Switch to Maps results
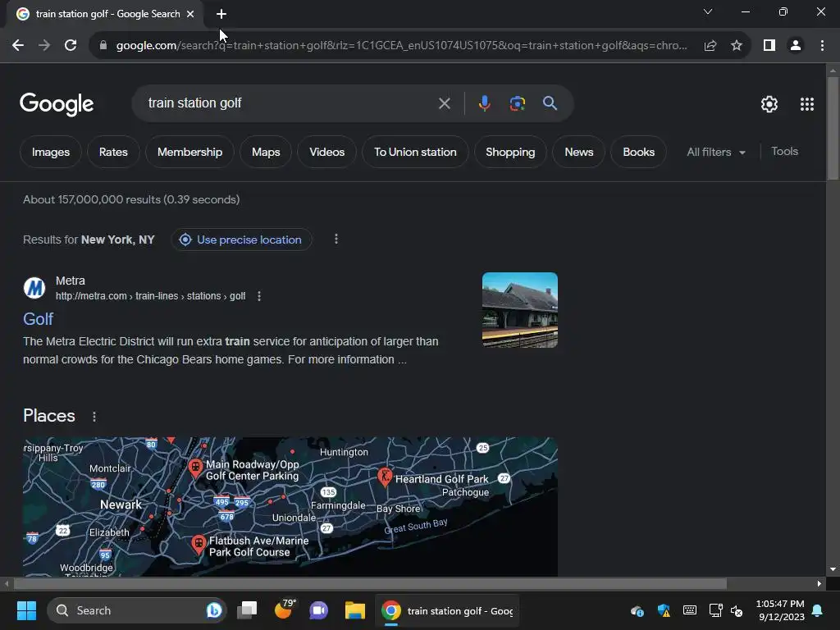 pyautogui.click(x=266, y=152)
